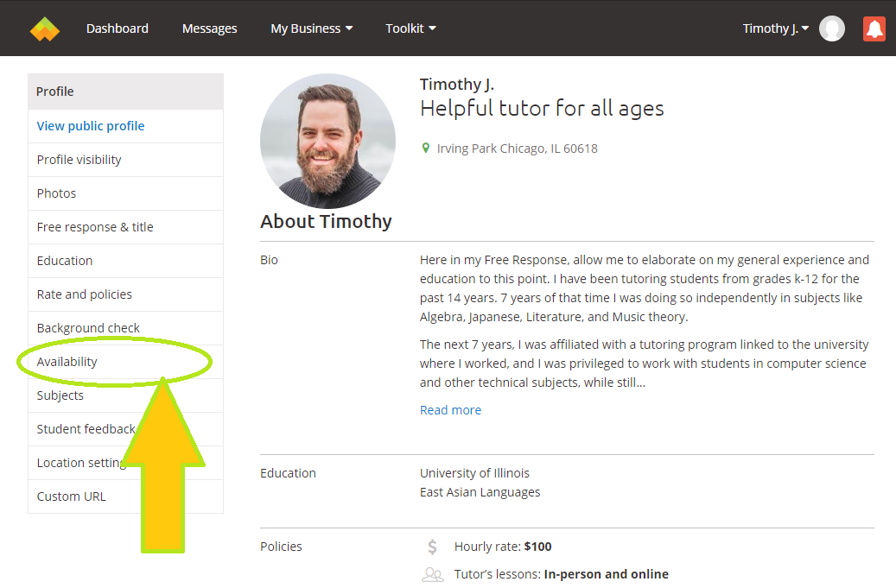Expand the Timothy J. account menu

[x=775, y=28]
